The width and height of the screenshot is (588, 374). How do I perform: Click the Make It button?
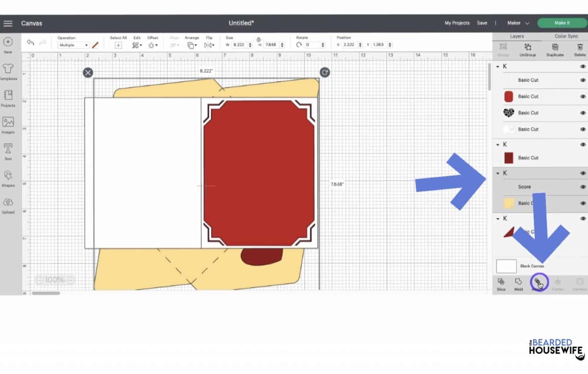click(562, 23)
